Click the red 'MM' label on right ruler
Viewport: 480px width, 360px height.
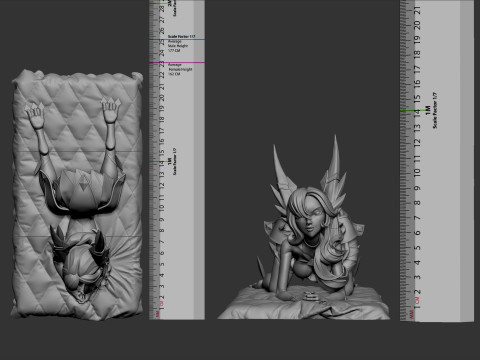[412, 315]
